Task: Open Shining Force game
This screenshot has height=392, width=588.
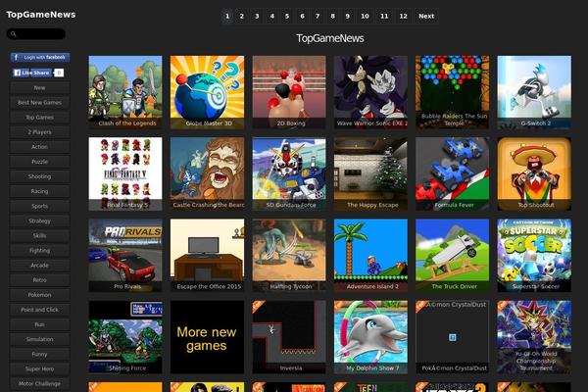Action: [125, 337]
